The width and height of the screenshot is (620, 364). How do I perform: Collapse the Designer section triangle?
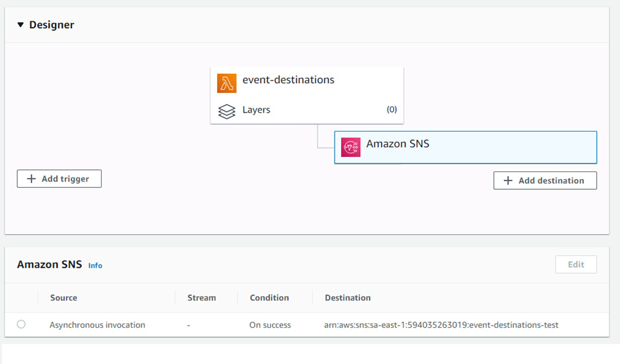click(x=20, y=25)
